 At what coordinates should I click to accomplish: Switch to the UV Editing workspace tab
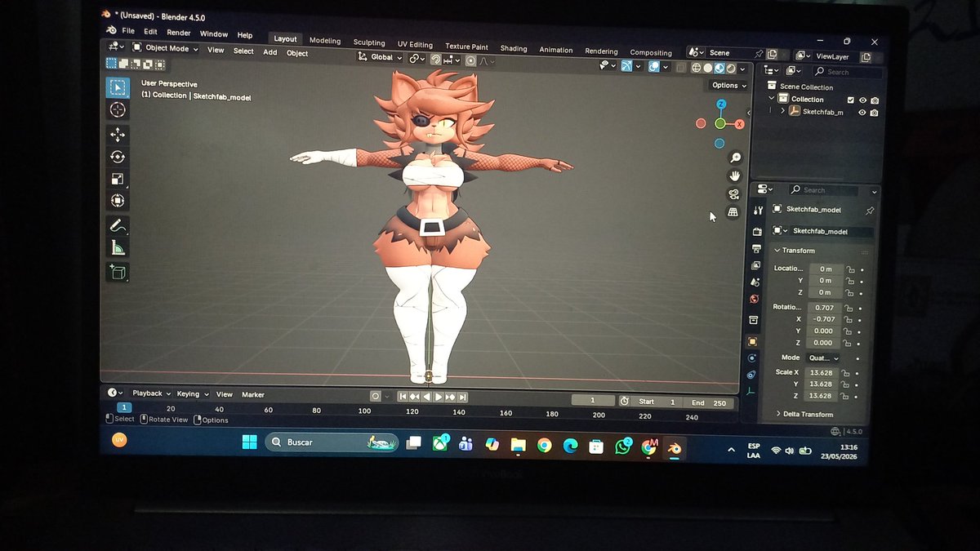[x=415, y=44]
